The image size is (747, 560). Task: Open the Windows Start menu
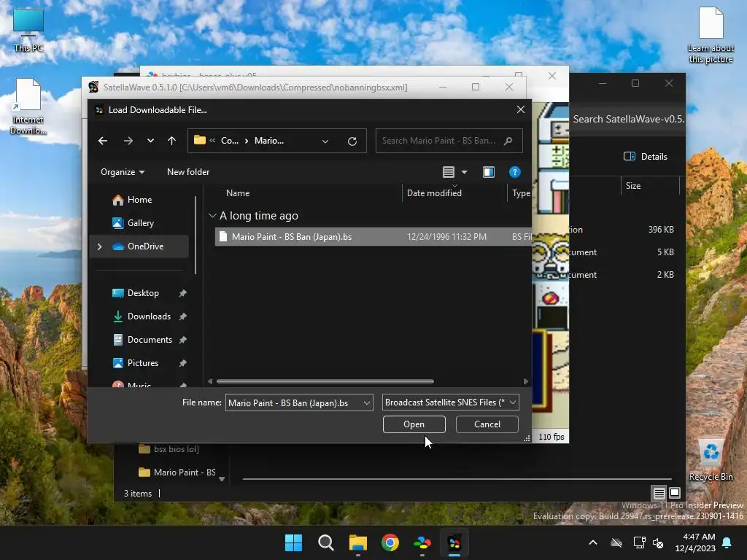293,542
